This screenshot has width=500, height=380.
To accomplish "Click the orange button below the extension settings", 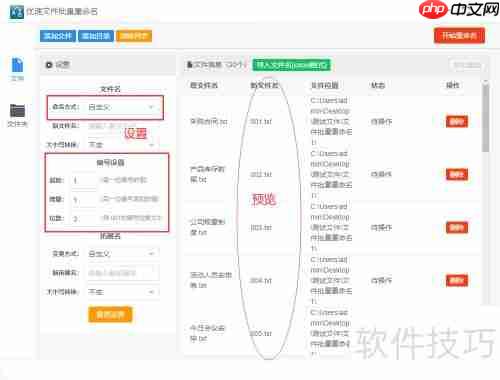I will (x=110, y=315).
